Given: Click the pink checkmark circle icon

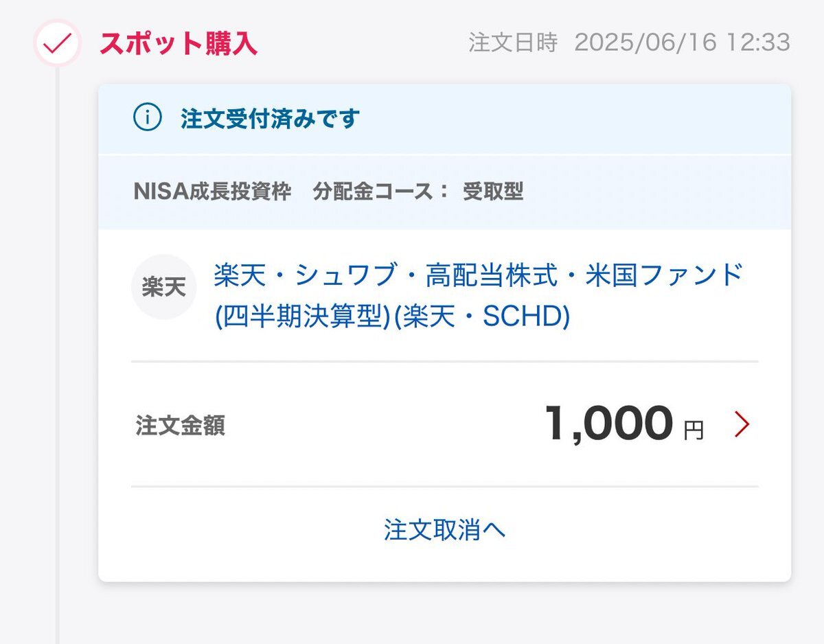Looking at the screenshot, I should [58, 43].
